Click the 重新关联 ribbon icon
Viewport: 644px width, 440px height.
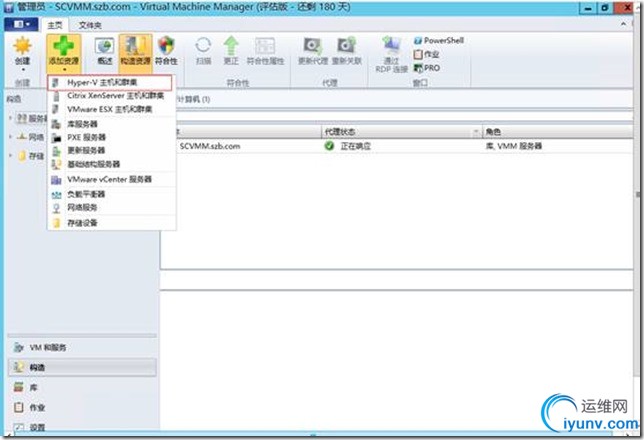point(347,45)
